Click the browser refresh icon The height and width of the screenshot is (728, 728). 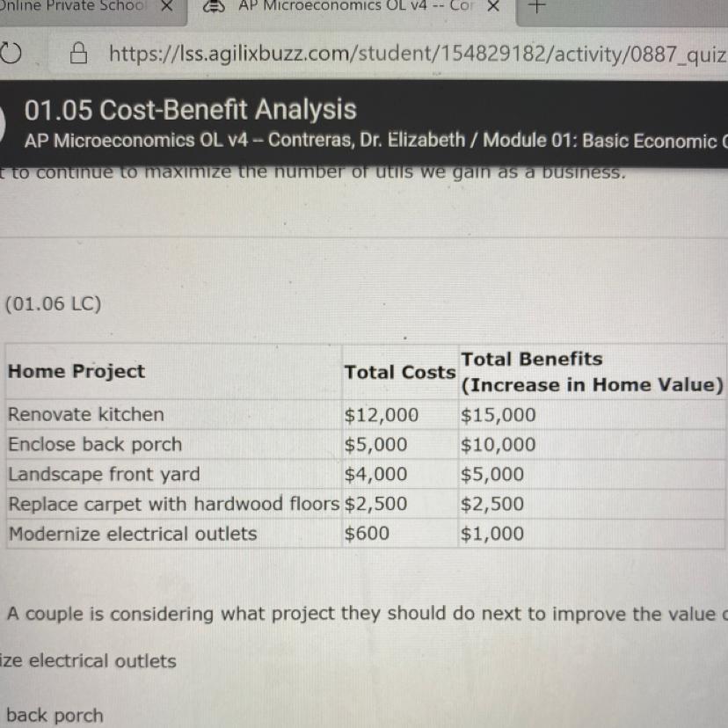click(11, 53)
